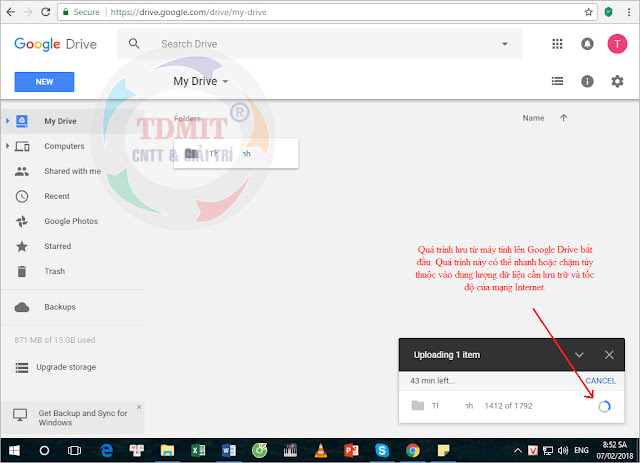Click the 43 min left status text
Viewport: 640px width, 463px height.
pos(433,381)
